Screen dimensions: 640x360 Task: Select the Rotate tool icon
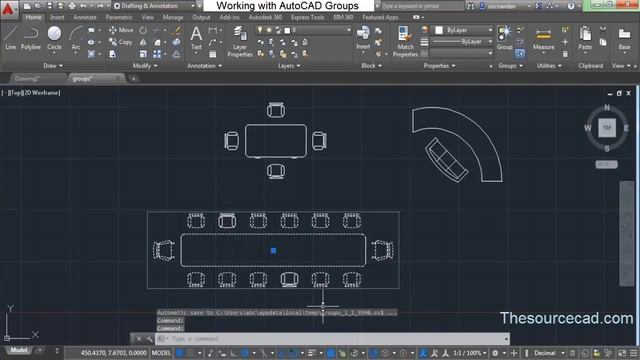(x=143, y=30)
